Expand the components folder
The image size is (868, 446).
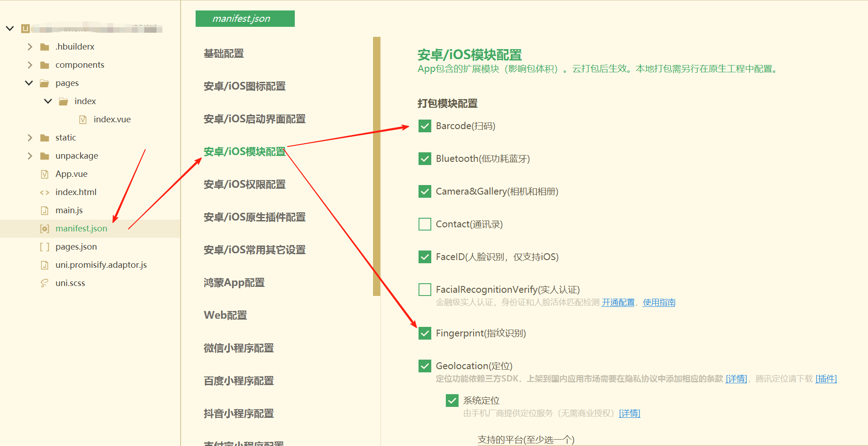coord(29,65)
